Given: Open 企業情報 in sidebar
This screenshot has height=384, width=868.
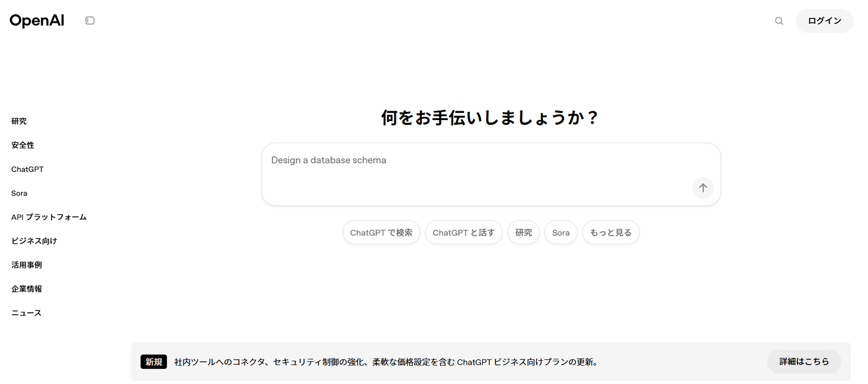Looking at the screenshot, I should 27,288.
